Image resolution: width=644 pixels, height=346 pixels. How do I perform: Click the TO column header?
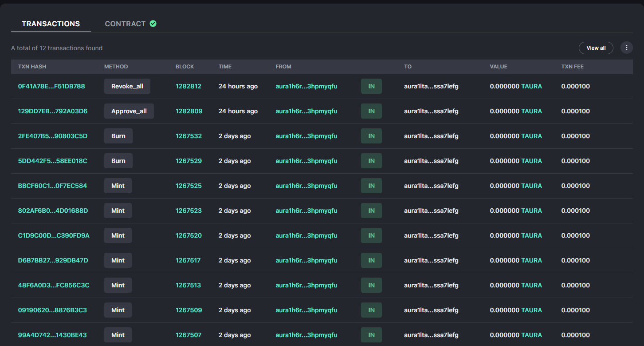coord(408,67)
